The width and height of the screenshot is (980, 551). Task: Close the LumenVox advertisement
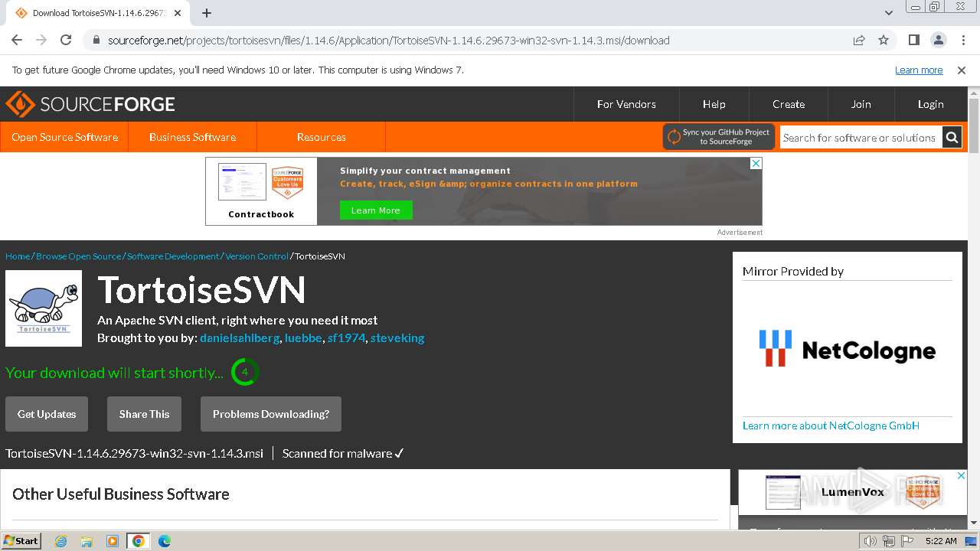962,476
